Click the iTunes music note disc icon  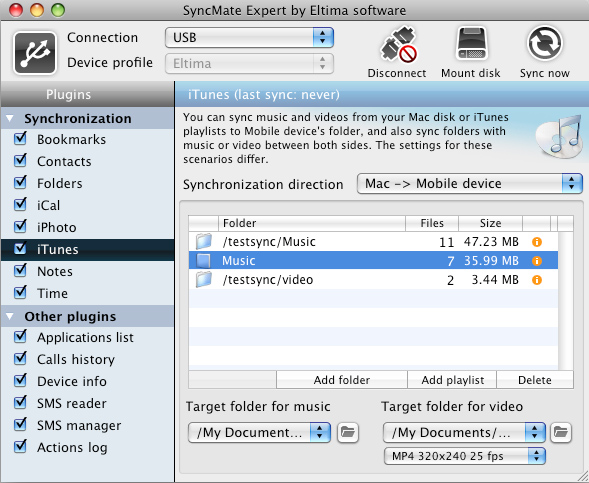(x=560, y=136)
